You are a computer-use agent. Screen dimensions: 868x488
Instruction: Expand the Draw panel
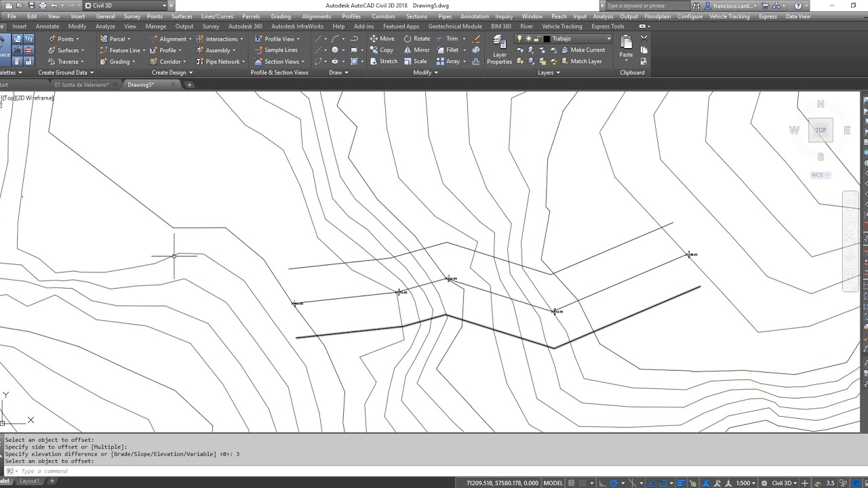pyautogui.click(x=338, y=72)
